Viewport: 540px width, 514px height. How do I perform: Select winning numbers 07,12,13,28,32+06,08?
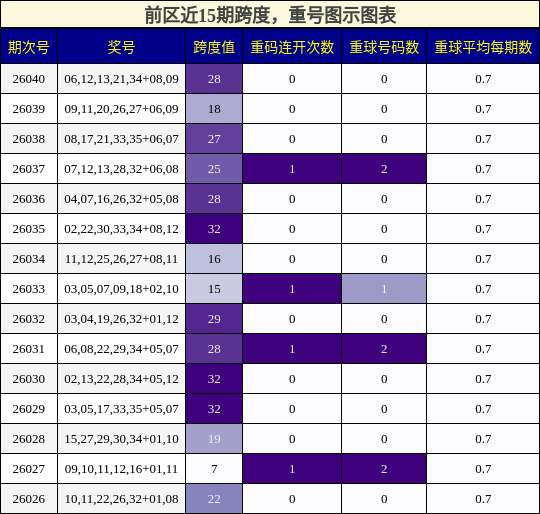coord(122,169)
